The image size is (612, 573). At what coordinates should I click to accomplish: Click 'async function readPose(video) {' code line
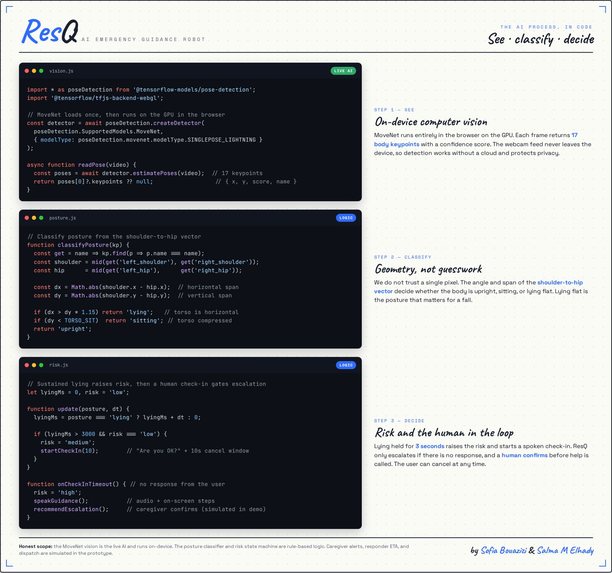(82, 165)
